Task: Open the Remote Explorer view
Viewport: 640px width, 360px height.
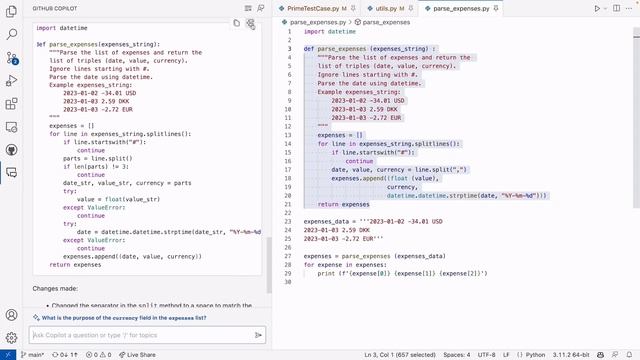Action: [11, 127]
